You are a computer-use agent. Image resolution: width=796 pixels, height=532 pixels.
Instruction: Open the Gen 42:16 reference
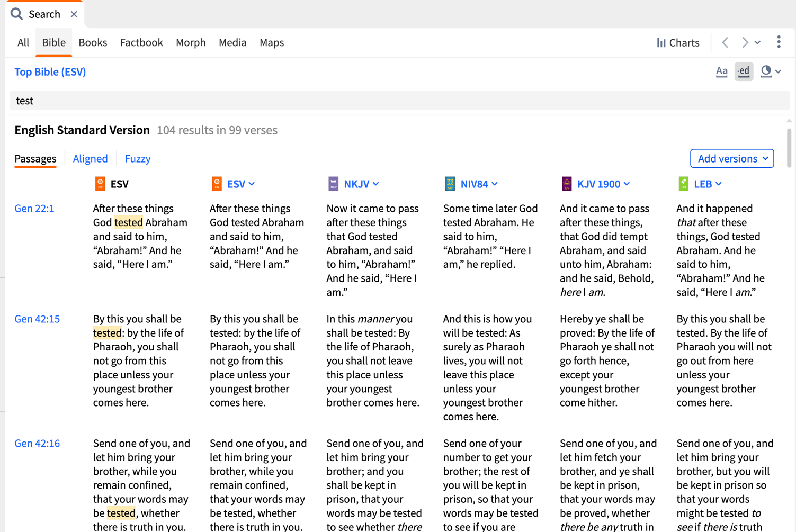[37, 443]
